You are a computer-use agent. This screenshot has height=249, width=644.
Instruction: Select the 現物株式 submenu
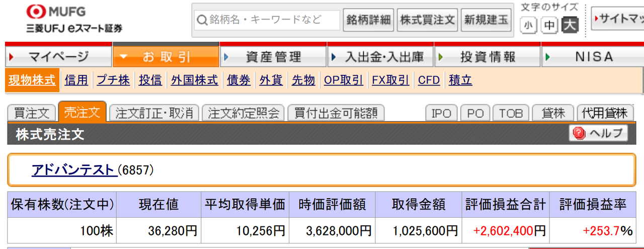[32, 80]
